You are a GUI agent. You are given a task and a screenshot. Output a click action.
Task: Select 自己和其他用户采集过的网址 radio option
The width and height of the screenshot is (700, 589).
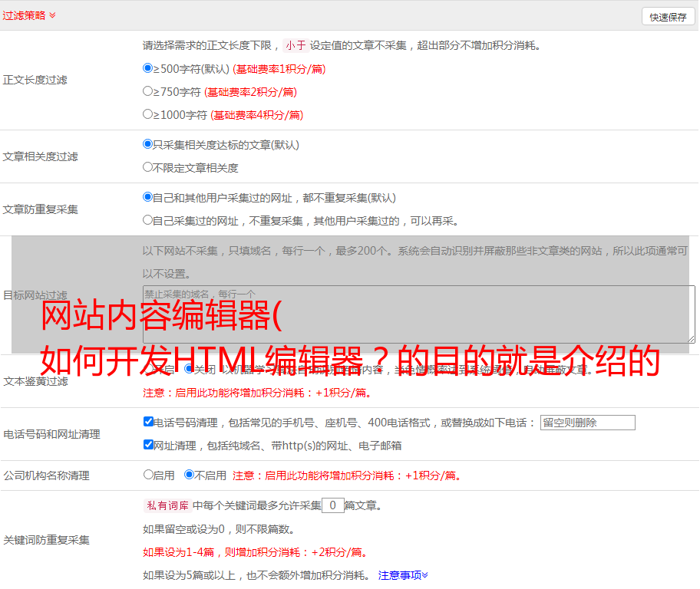[148, 197]
